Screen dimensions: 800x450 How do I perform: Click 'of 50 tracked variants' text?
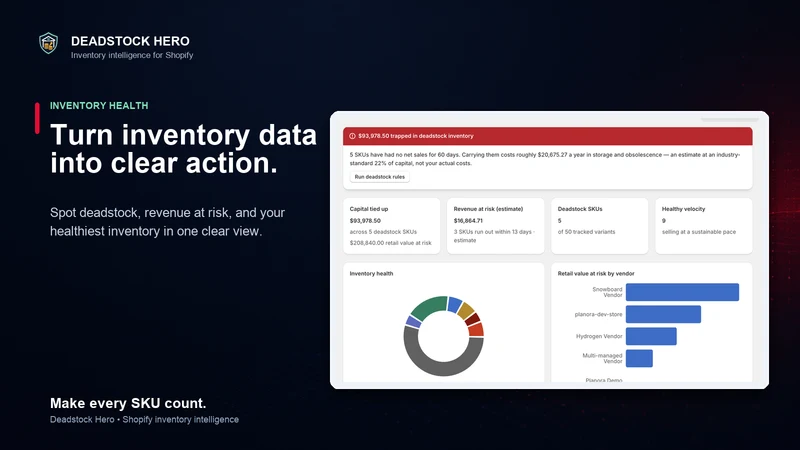[586, 232]
